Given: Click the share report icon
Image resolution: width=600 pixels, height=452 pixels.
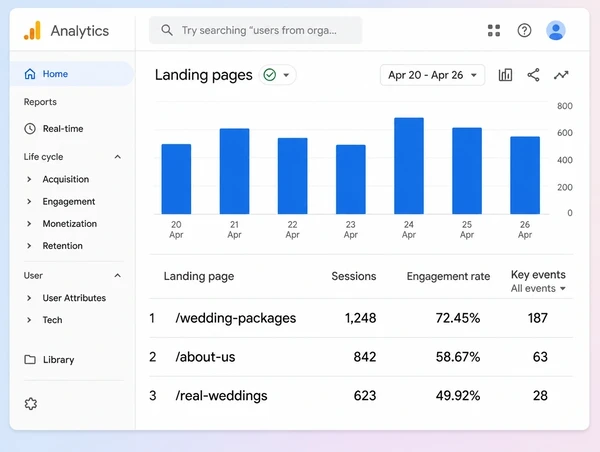Looking at the screenshot, I should pyautogui.click(x=533, y=75).
